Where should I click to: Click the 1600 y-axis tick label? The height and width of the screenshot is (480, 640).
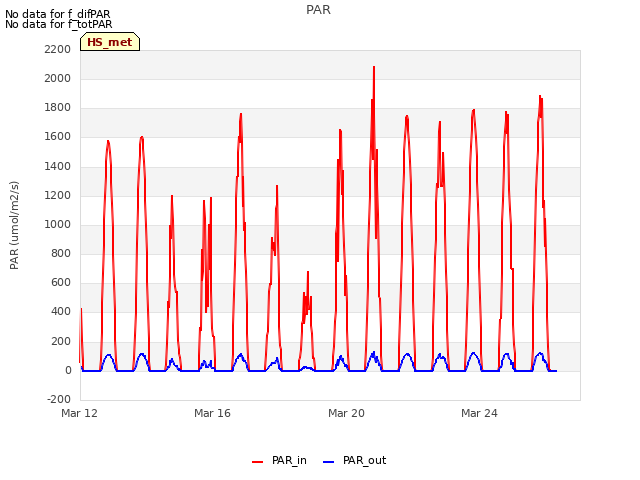pos(58,137)
